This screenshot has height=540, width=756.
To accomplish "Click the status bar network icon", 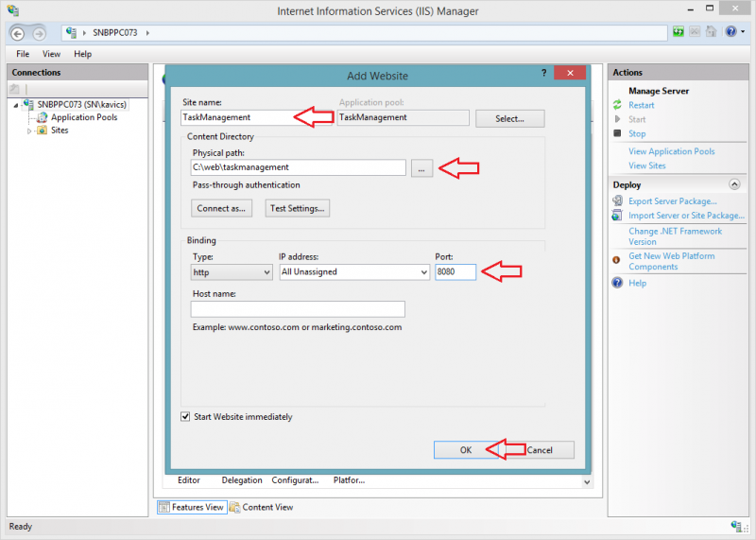I will 737,526.
